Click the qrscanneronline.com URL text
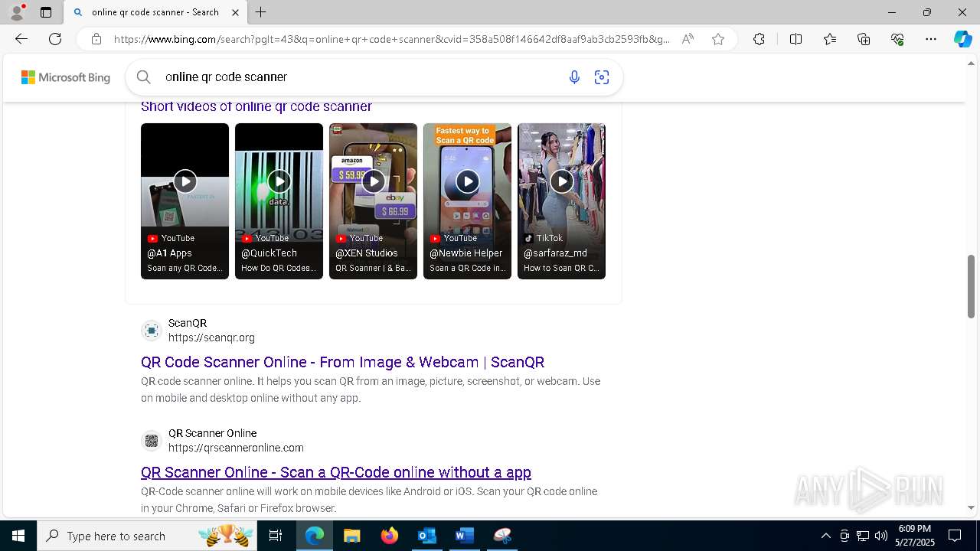The height and width of the screenshot is (551, 980). (236, 448)
